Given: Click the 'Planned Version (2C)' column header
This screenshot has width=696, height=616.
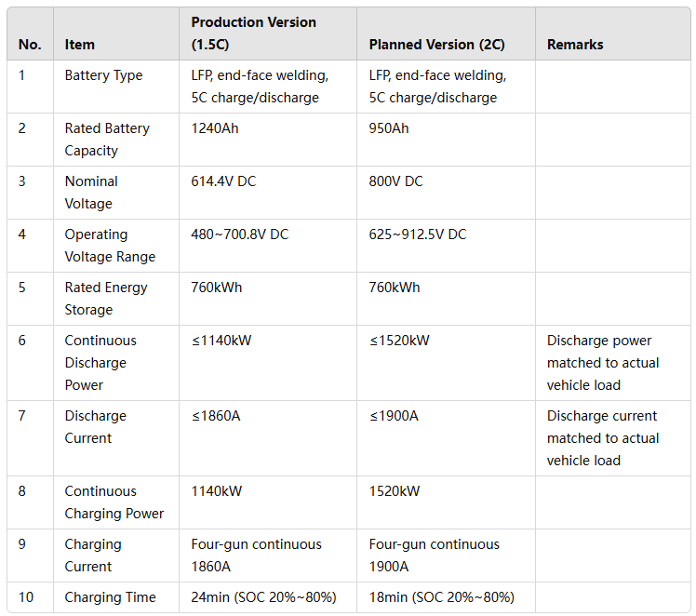Looking at the screenshot, I should pyautogui.click(x=446, y=33).
